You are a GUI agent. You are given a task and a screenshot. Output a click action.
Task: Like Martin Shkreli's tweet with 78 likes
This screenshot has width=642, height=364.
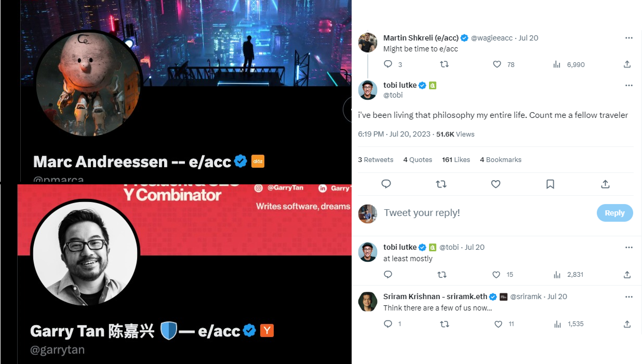point(497,64)
